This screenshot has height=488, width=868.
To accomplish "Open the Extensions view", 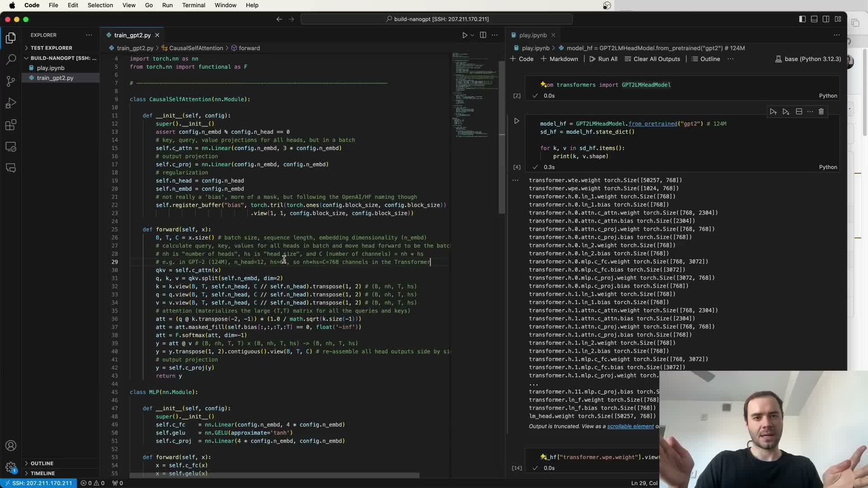I will (x=11, y=125).
